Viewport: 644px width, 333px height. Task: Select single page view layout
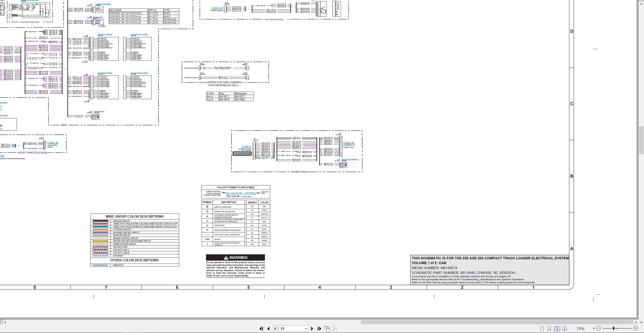point(542,328)
